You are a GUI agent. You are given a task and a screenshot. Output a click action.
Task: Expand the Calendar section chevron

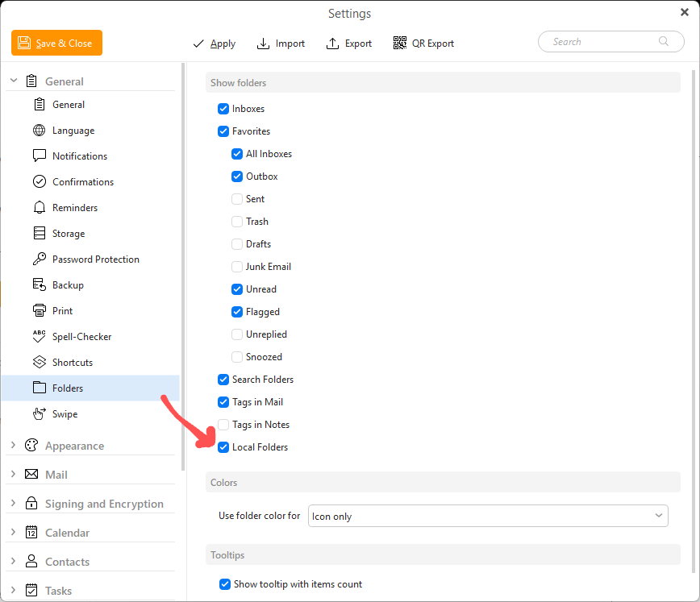tap(14, 532)
